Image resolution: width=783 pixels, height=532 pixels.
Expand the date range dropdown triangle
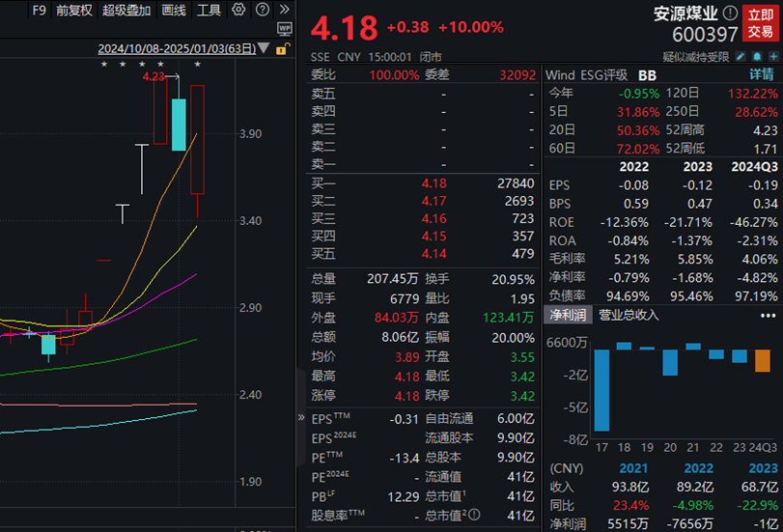[264, 48]
